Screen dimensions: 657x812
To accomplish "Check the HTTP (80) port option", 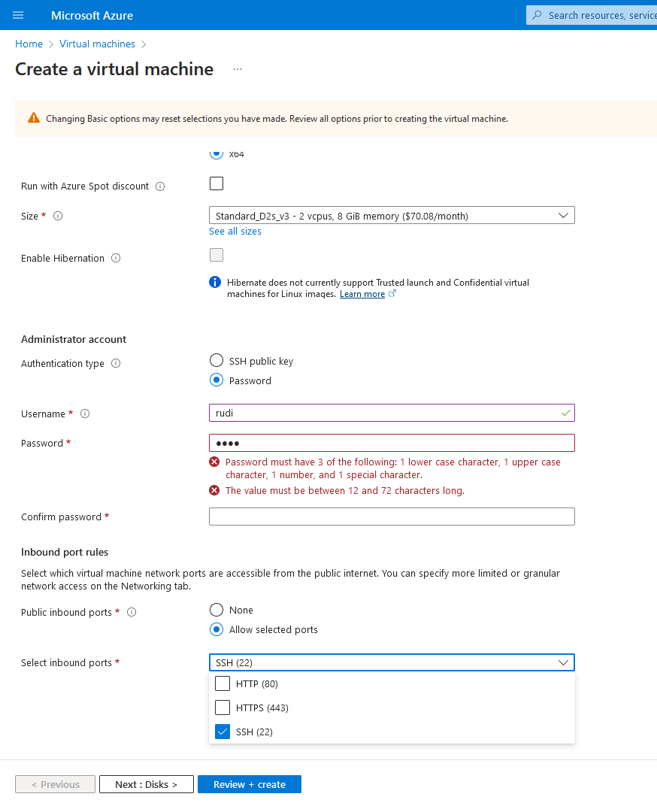I will 223,683.
